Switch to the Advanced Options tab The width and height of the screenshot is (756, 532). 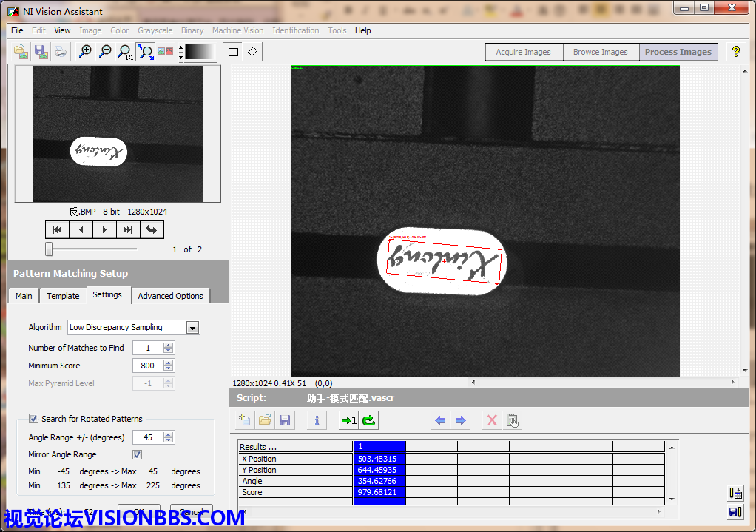click(170, 296)
